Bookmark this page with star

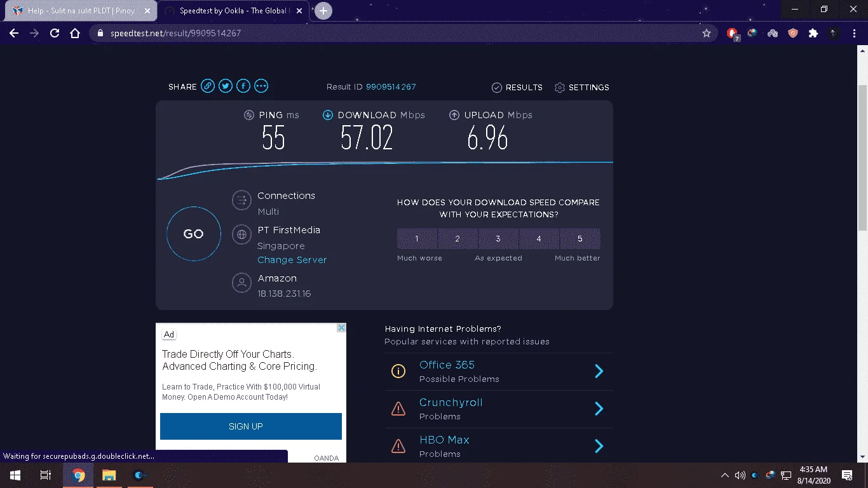(707, 33)
